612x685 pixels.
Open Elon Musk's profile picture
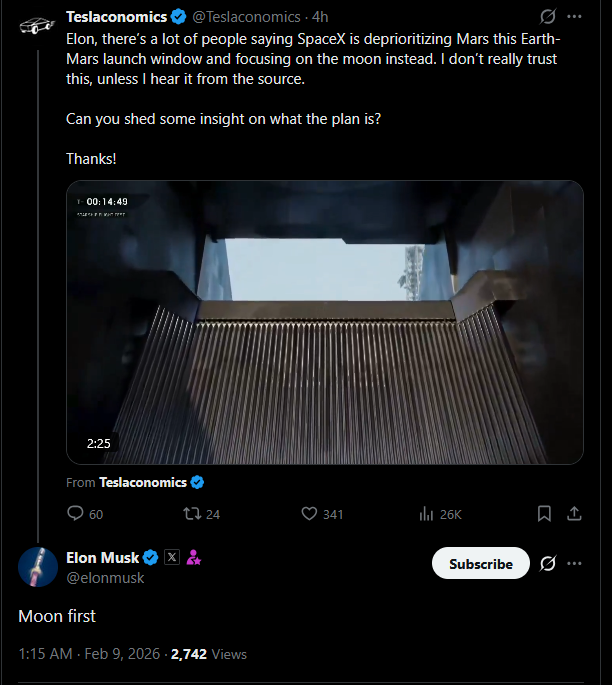[x=37, y=567]
